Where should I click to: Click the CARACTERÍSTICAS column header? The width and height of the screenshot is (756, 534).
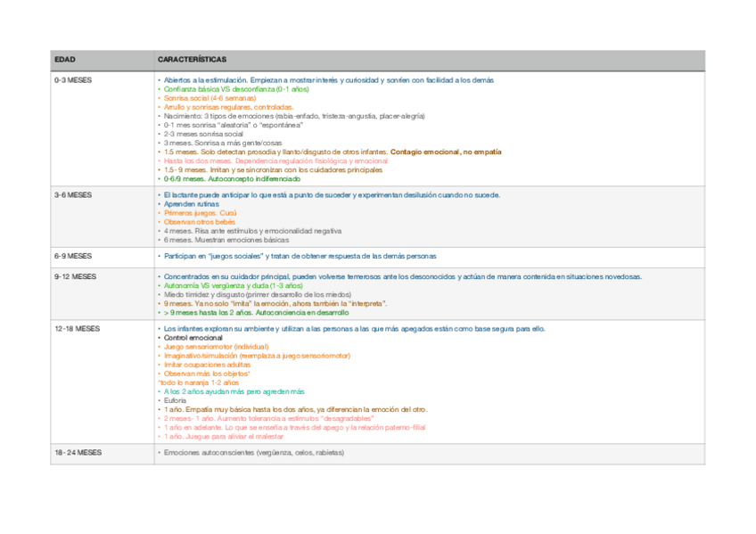point(192,59)
